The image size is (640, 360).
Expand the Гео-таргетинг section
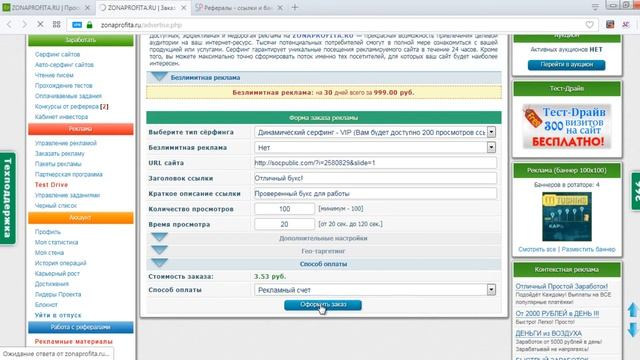pyautogui.click(x=159, y=250)
